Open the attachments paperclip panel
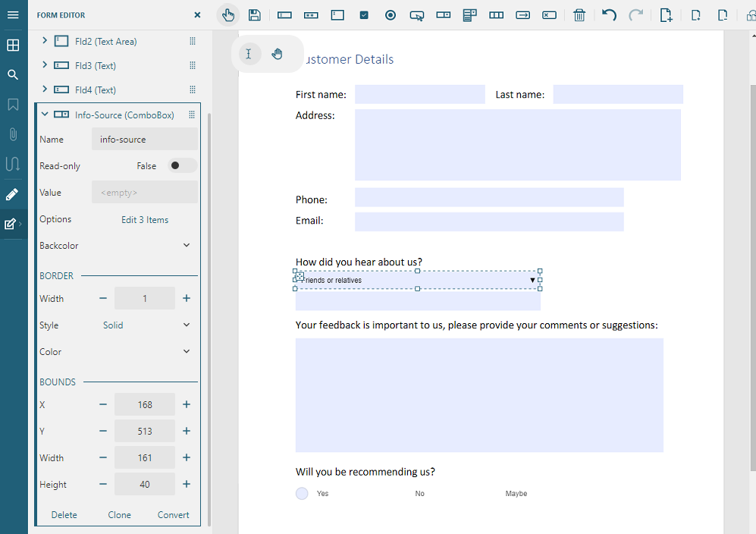756x534 pixels. [13, 134]
